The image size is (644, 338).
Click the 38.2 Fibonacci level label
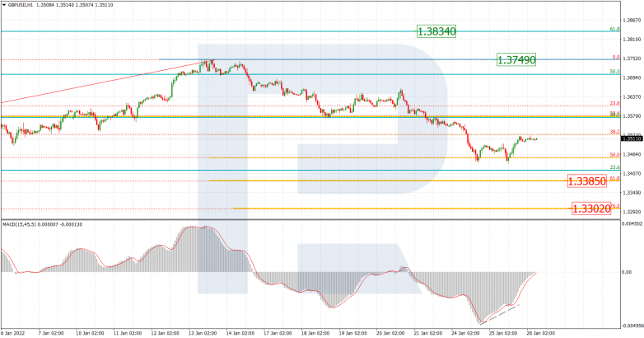point(615,132)
